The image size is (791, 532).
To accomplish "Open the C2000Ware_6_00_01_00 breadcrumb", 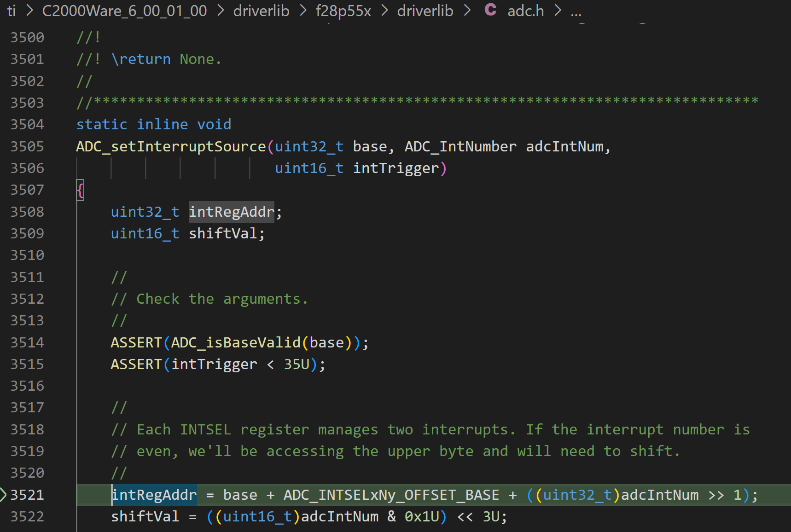I will (x=125, y=11).
